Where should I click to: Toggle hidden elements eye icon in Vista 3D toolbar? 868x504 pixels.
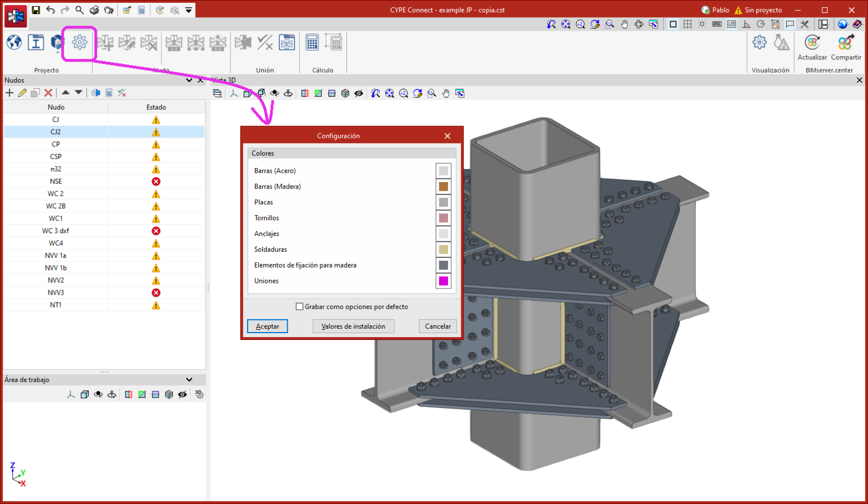[x=359, y=93]
